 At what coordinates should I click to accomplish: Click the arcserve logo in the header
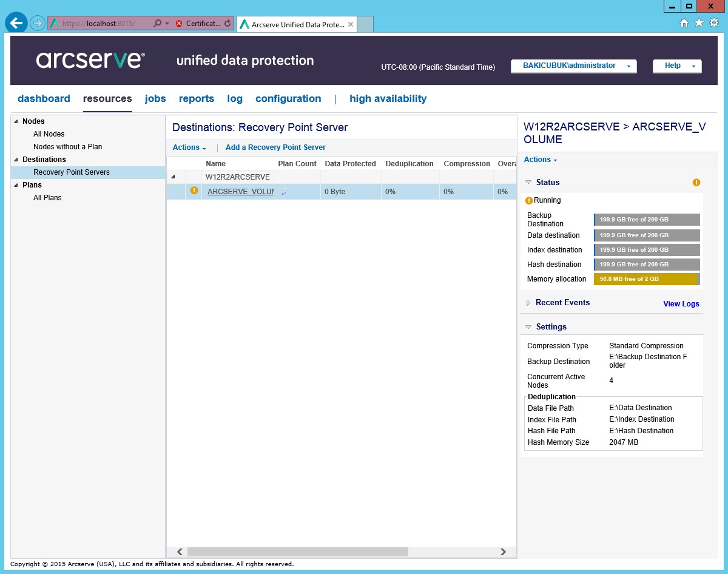pyautogui.click(x=90, y=59)
